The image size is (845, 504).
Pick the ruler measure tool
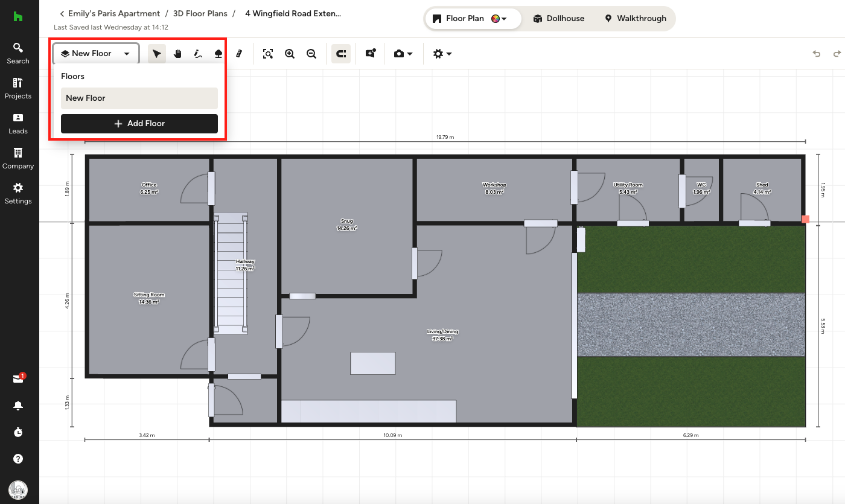239,54
